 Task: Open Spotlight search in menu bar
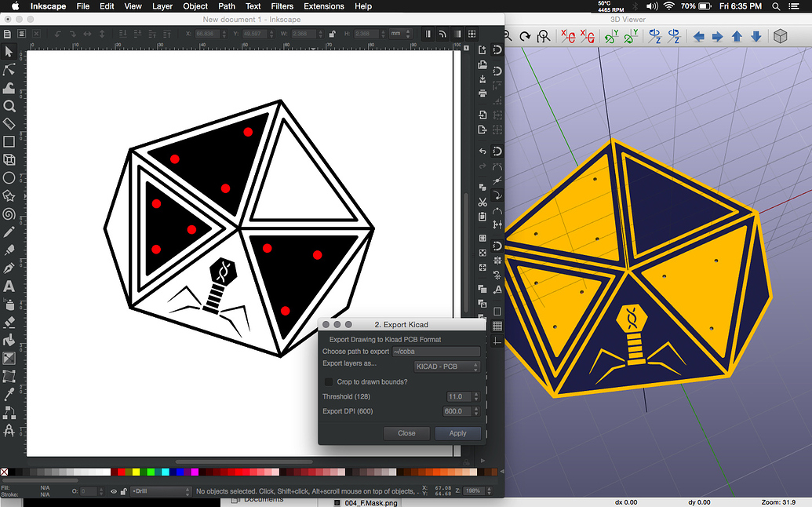776,6
